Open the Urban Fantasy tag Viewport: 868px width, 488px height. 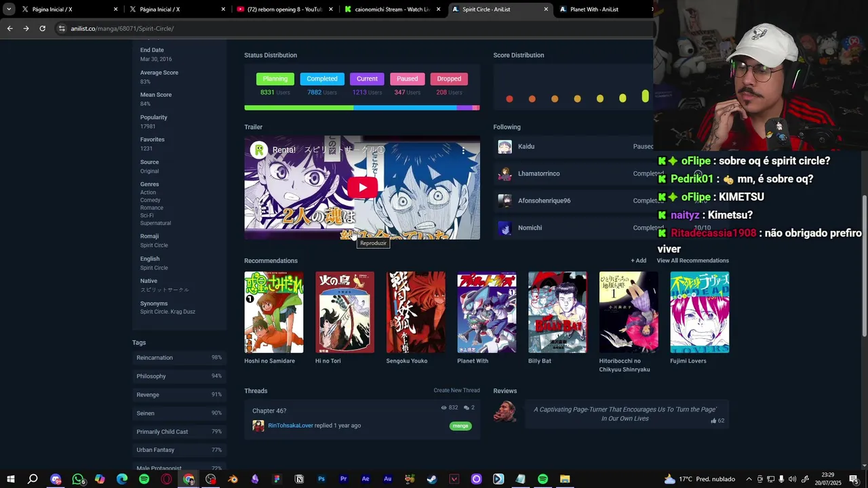(155, 450)
